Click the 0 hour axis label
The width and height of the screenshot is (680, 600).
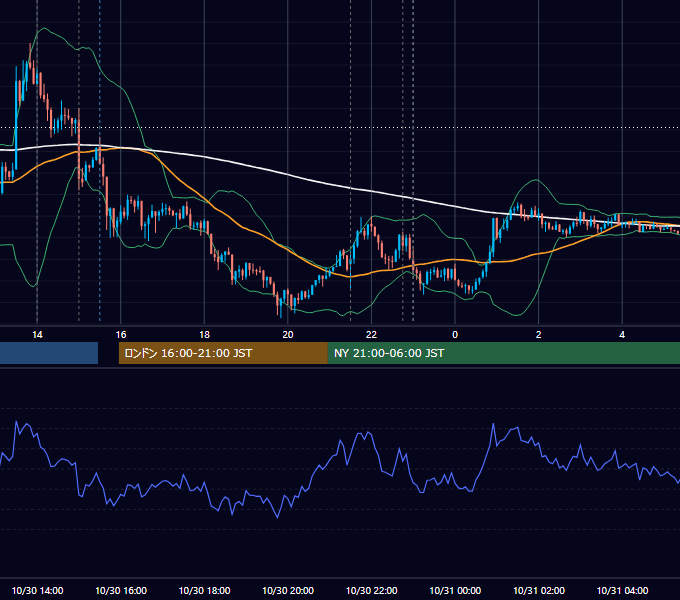point(455,335)
